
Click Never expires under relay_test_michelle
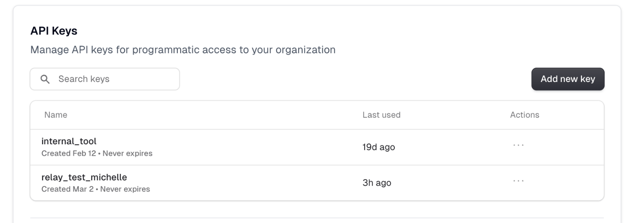[x=125, y=189]
